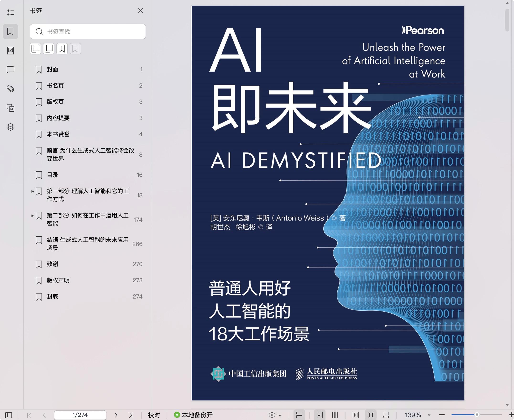Click the book cover page

[x=328, y=203]
